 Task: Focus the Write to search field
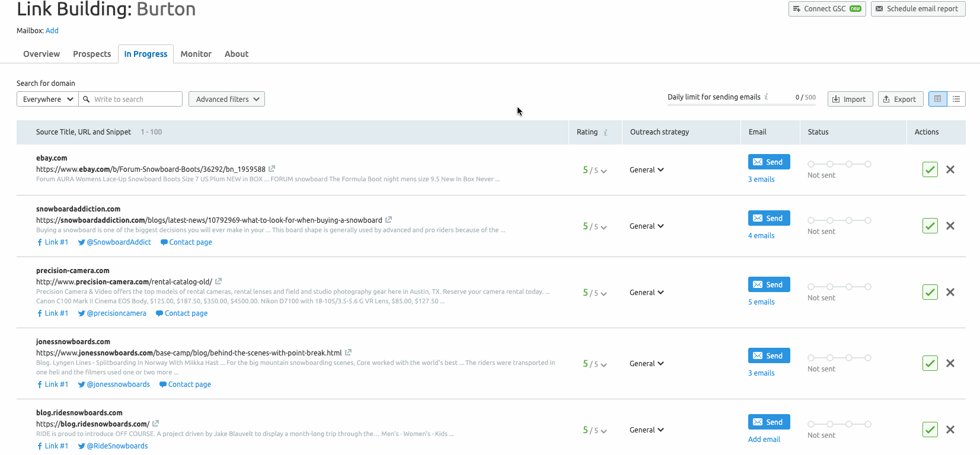tap(130, 99)
